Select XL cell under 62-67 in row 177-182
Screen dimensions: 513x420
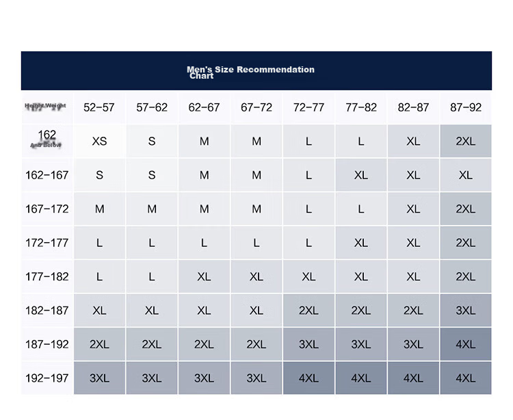[x=204, y=277]
